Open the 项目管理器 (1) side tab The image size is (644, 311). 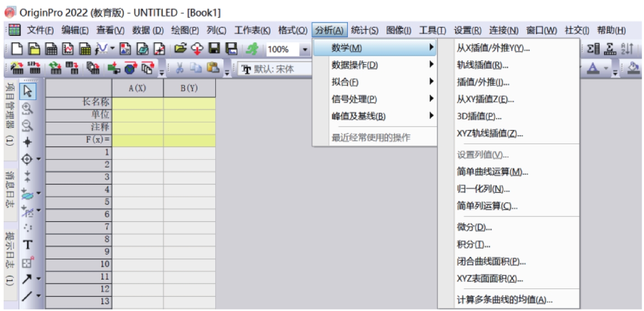click(10, 119)
